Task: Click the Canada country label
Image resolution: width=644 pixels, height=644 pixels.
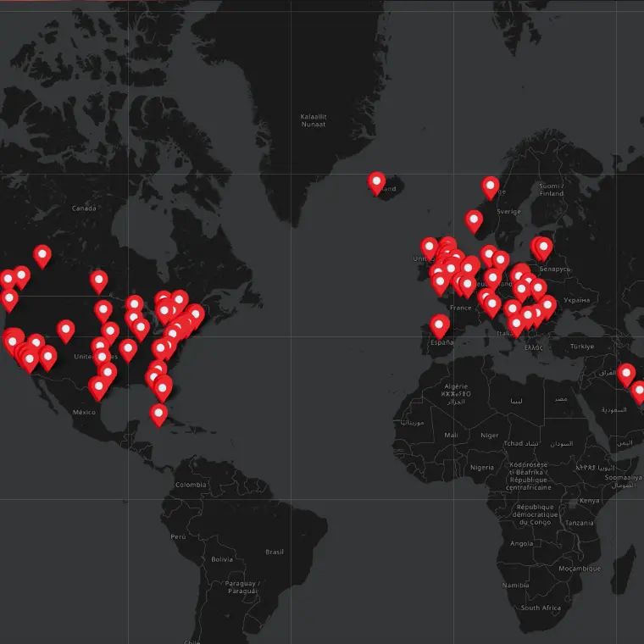Action: point(84,208)
